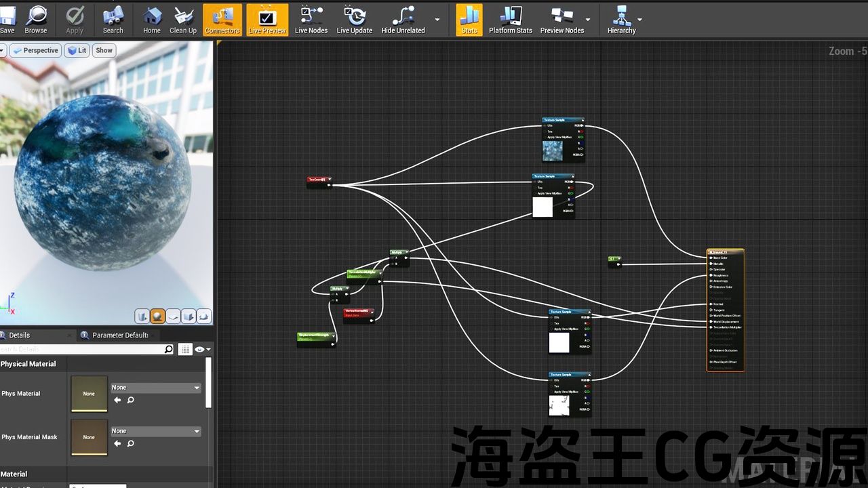Click the Phys Material thumbnail swatch

[x=89, y=394]
